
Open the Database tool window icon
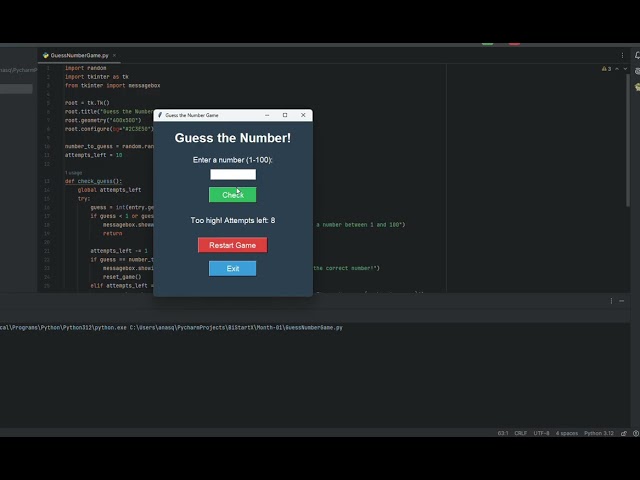tap(637, 71)
